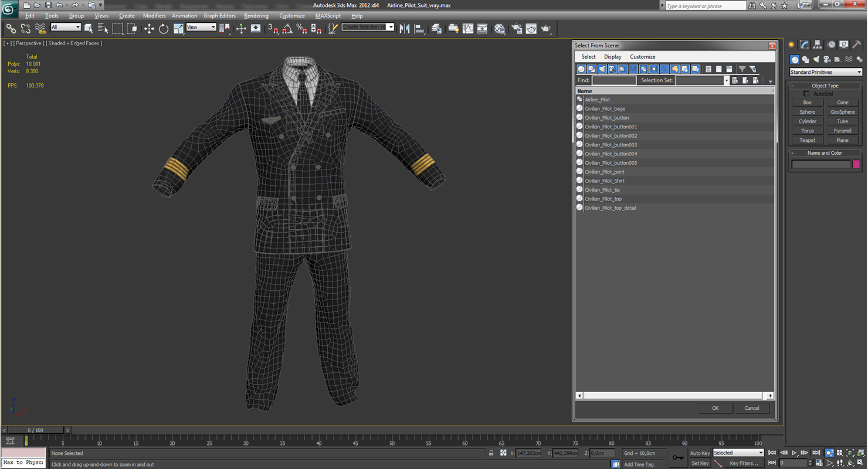868x469 pixels.
Task: Click the funnel filter icon in dialog
Action: pos(742,69)
